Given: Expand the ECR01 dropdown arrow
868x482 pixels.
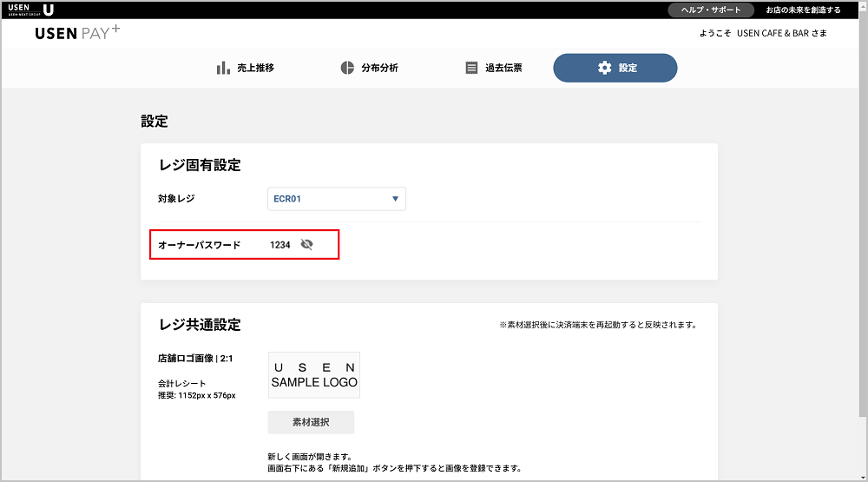Looking at the screenshot, I should click(395, 199).
